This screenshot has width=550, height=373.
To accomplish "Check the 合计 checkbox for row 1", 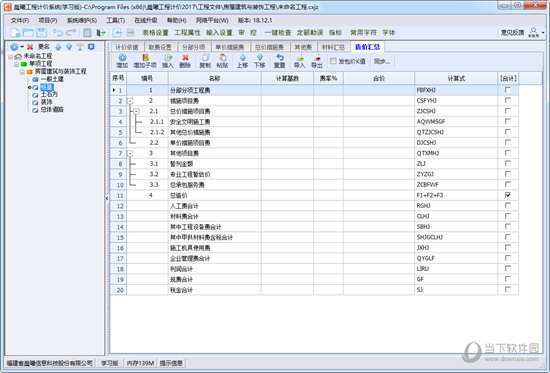I will tap(508, 90).
